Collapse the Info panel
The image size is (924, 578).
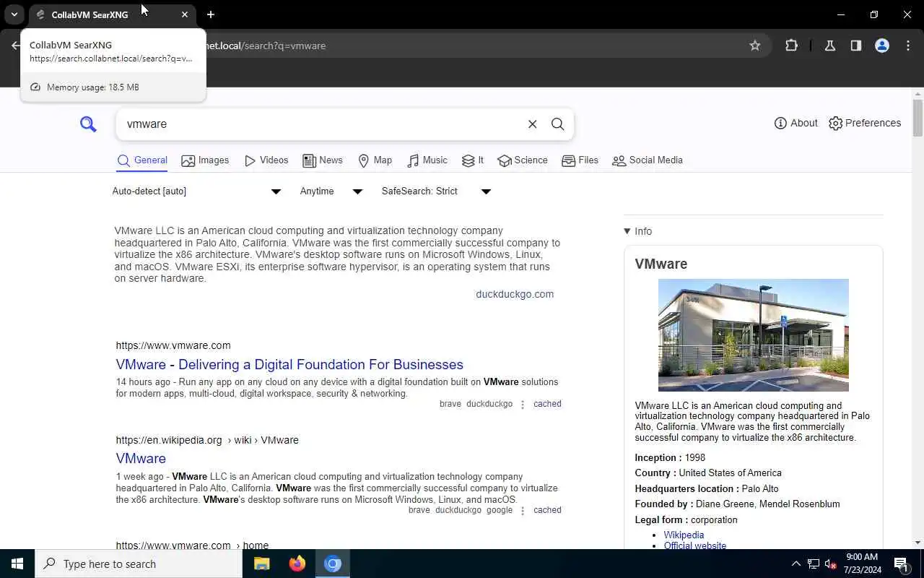(637, 231)
